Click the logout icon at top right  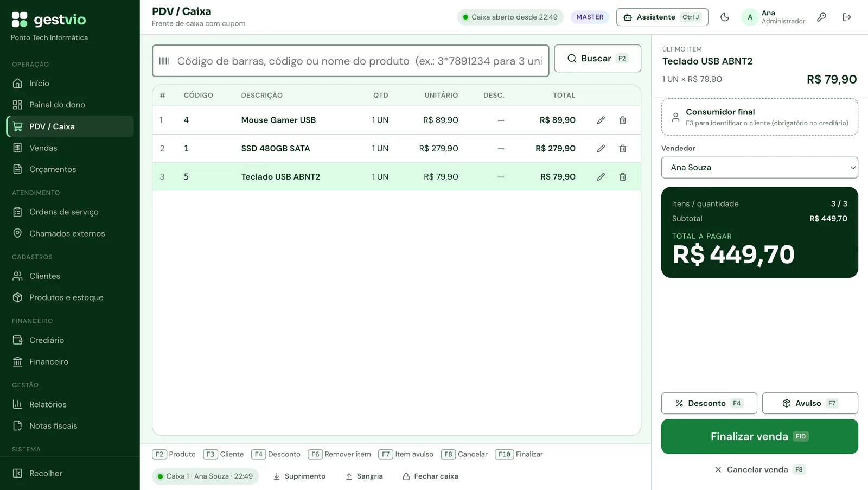click(x=847, y=17)
